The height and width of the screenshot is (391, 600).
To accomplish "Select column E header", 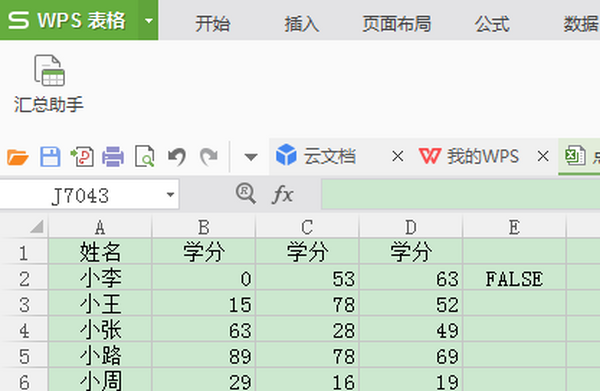I will (514, 227).
